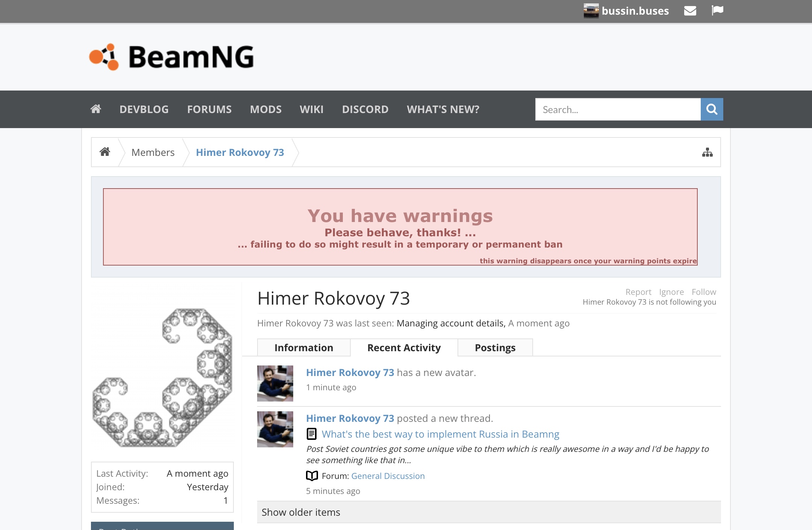Open the alerts flag icon
This screenshot has height=530, width=812.
tap(717, 11)
